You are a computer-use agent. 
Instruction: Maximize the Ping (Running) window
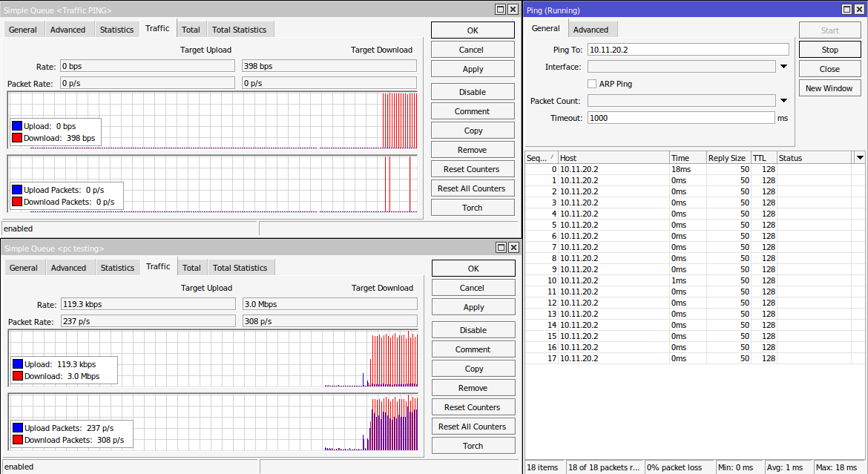(x=847, y=10)
